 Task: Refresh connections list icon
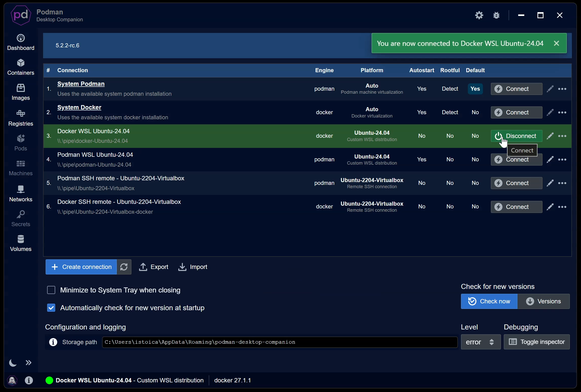coord(124,267)
